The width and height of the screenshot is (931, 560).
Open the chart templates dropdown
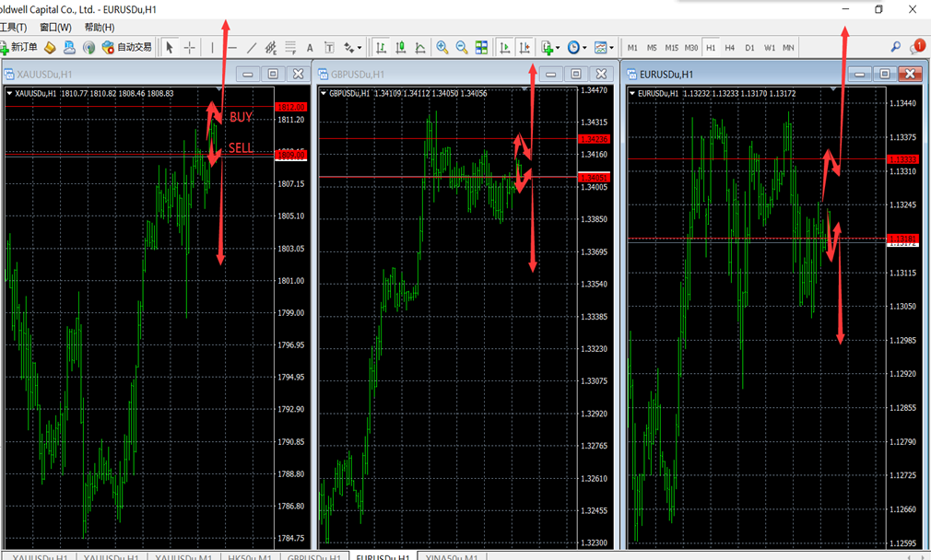(x=604, y=47)
